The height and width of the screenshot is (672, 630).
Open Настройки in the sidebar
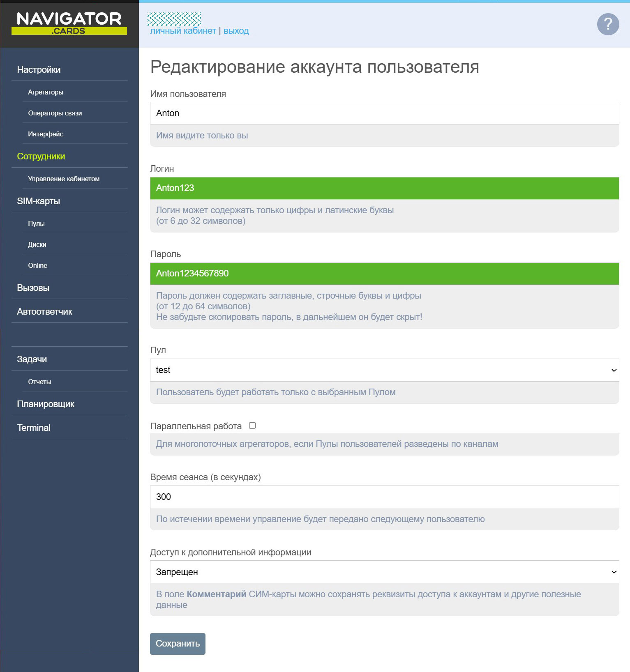point(39,70)
